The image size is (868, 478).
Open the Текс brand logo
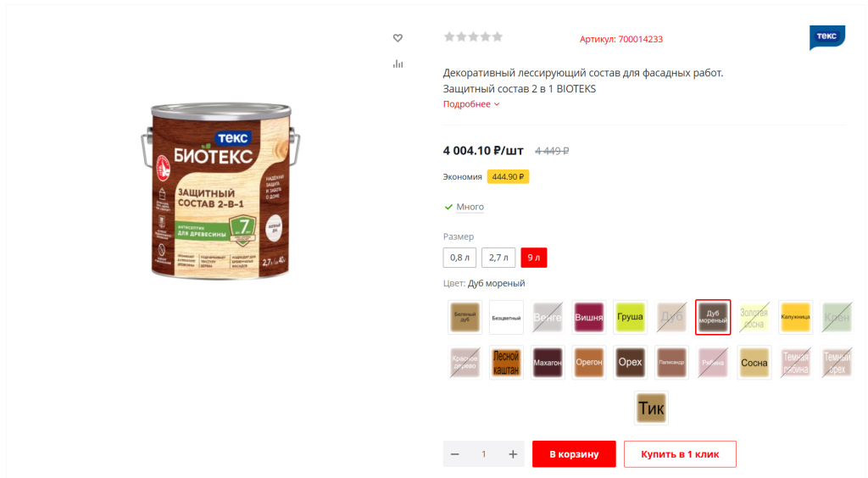(827, 37)
